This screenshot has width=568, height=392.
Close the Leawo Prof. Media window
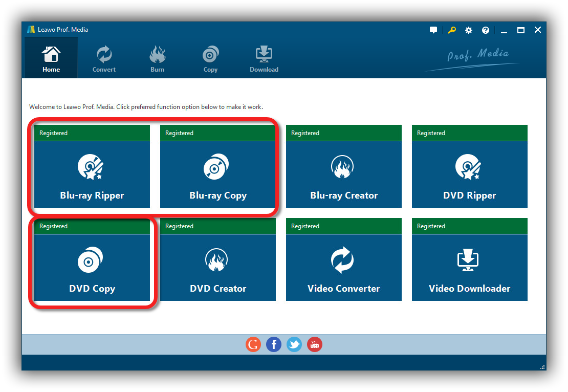pos(538,30)
